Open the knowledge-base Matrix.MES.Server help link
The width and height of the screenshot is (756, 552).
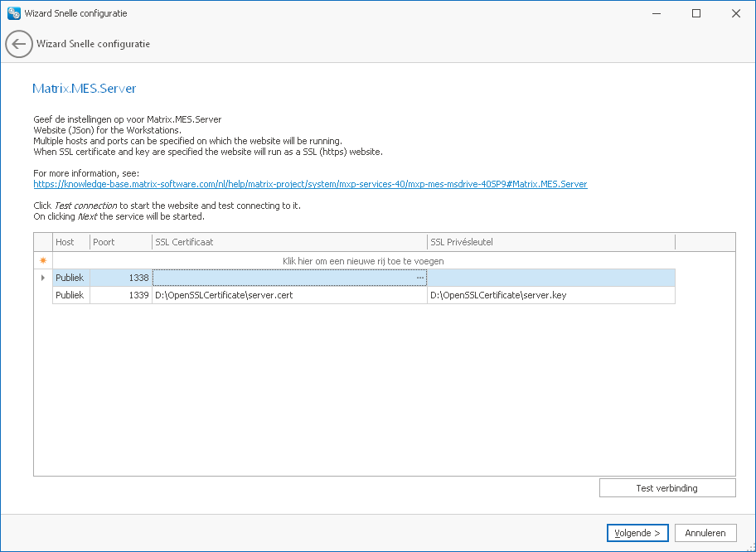click(311, 184)
